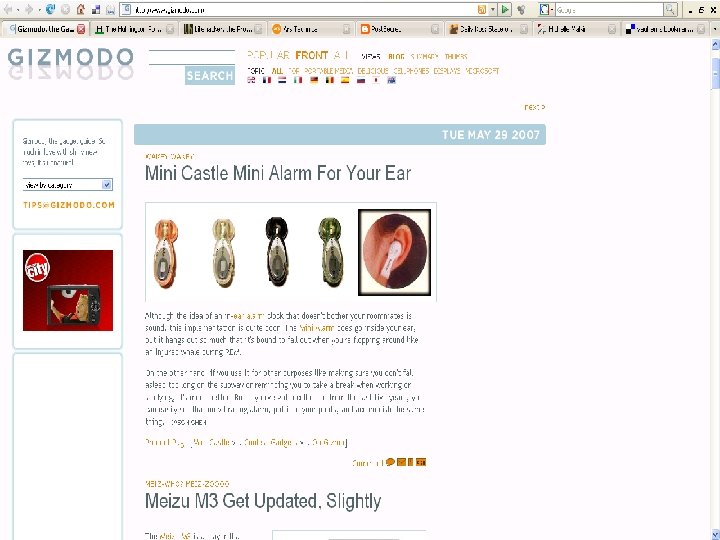Click the Circuit City ad banner
The height and width of the screenshot is (540, 720).
(68, 290)
